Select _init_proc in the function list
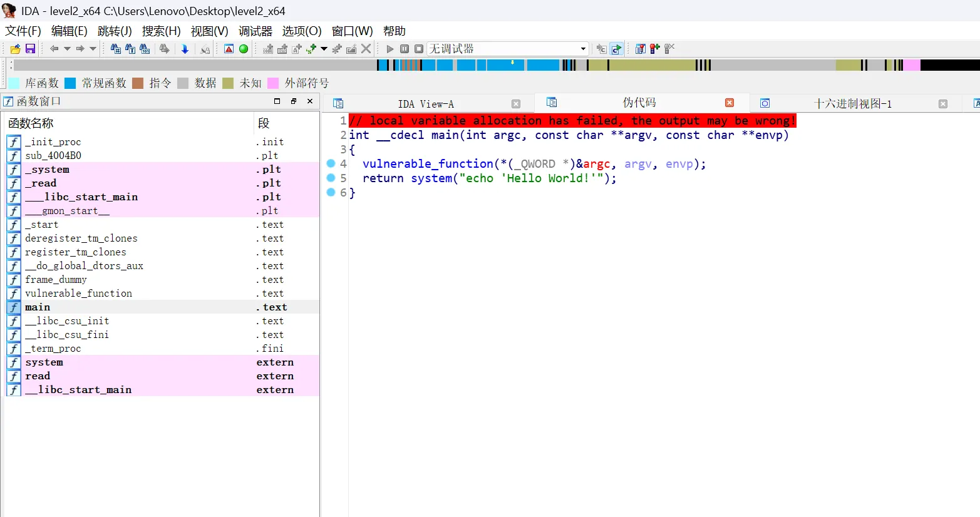The height and width of the screenshot is (517, 980). [x=162, y=142]
